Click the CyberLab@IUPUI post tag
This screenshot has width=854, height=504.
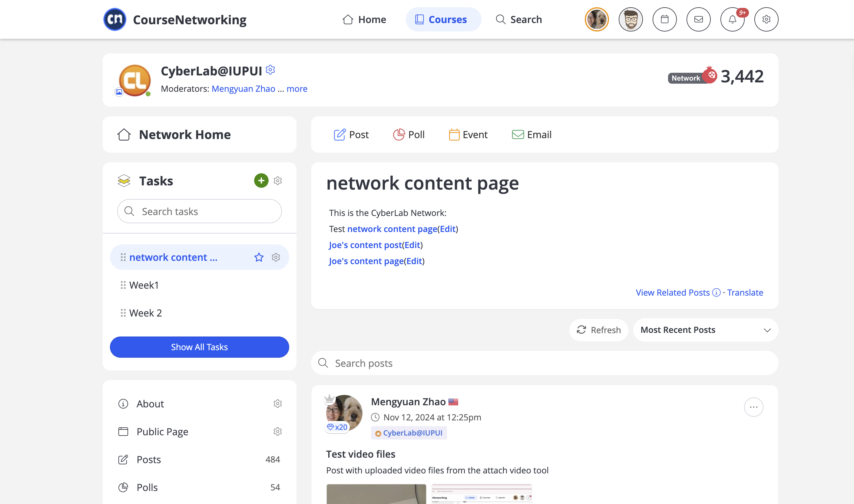pyautogui.click(x=409, y=433)
